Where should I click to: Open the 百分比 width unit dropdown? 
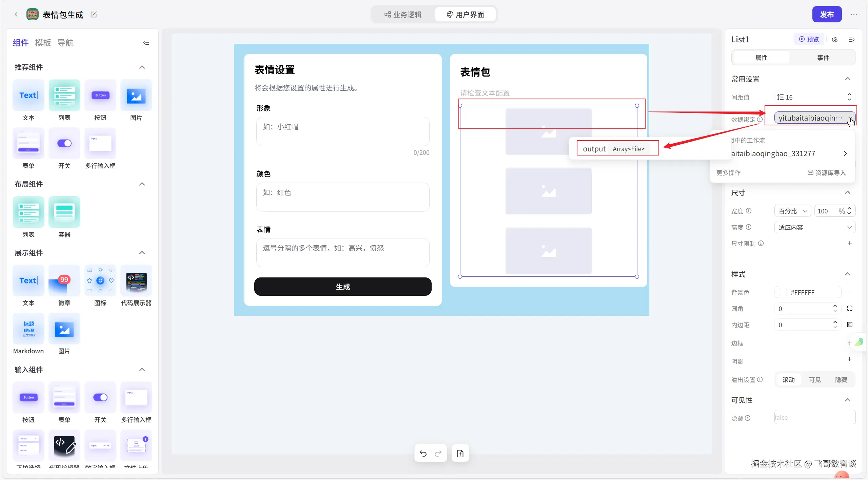(792, 211)
